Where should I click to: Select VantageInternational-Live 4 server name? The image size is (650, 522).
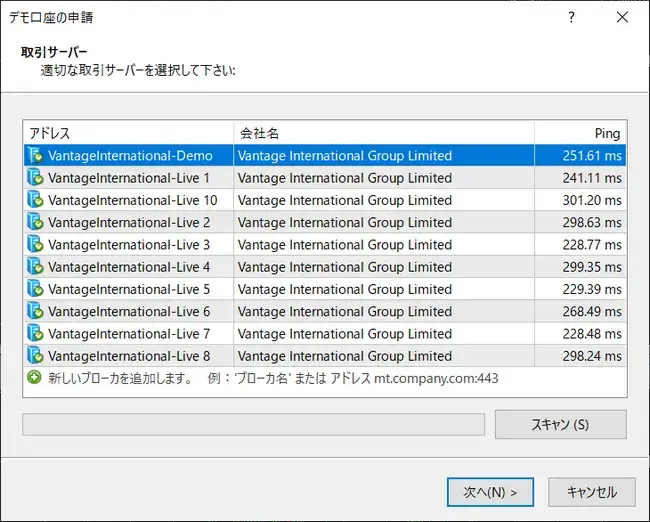[x=129, y=267]
